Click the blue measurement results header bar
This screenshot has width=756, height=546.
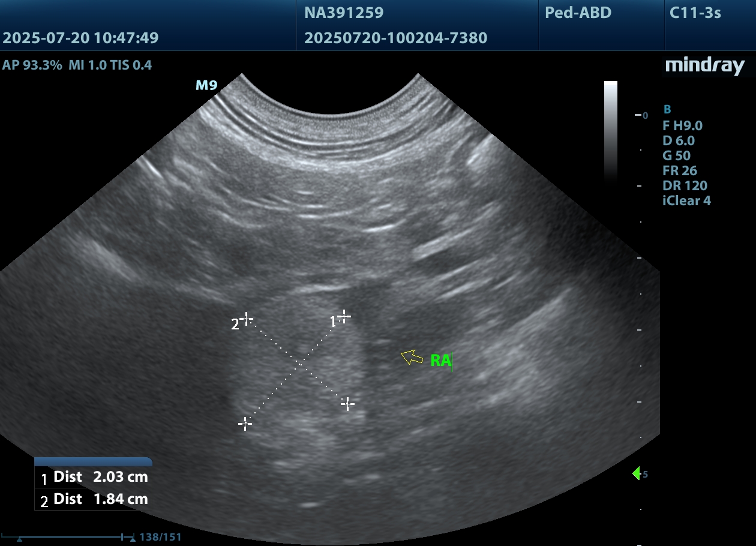point(93,461)
